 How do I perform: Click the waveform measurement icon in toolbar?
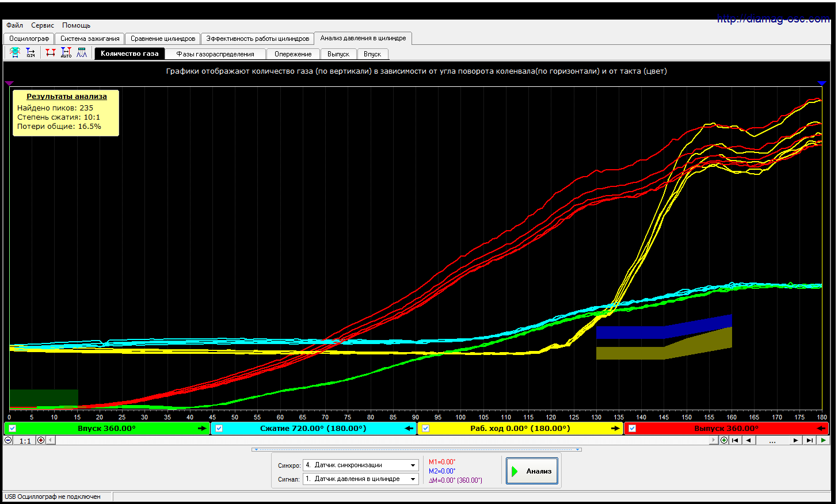[x=15, y=53]
